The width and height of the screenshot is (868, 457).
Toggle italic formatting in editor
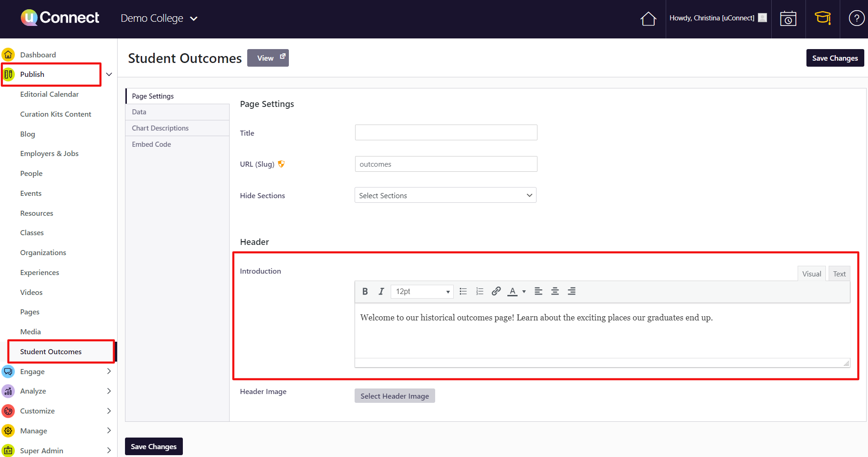coord(381,291)
